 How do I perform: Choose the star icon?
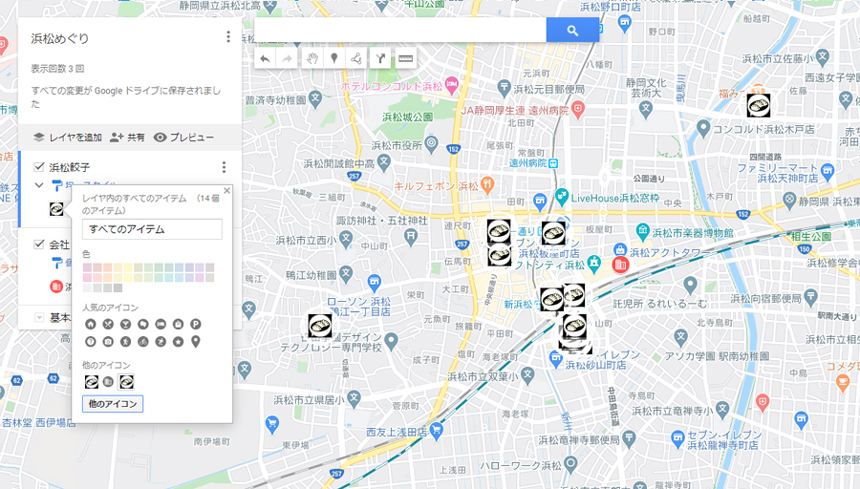click(178, 342)
